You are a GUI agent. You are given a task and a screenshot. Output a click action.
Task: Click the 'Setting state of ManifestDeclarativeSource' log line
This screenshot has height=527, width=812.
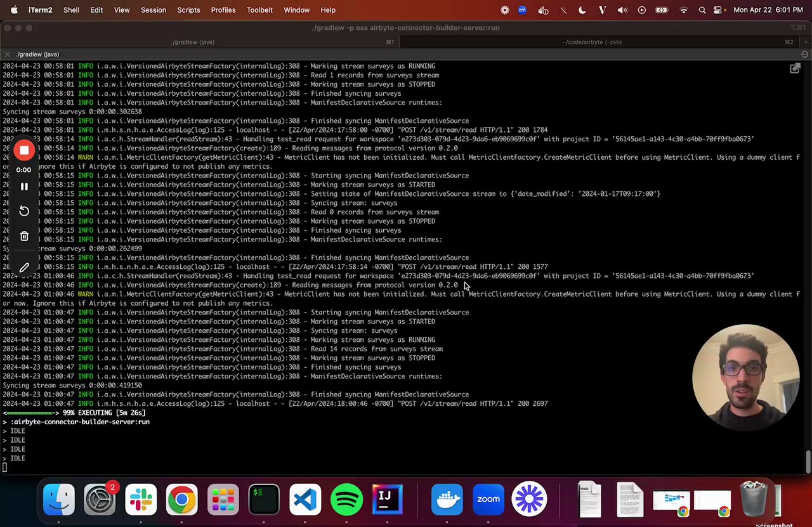pos(331,193)
